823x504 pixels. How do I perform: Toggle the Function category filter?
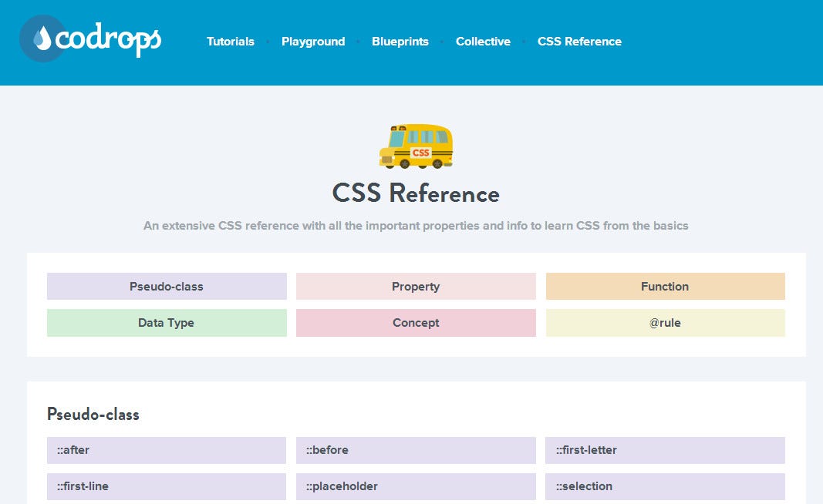click(x=665, y=286)
